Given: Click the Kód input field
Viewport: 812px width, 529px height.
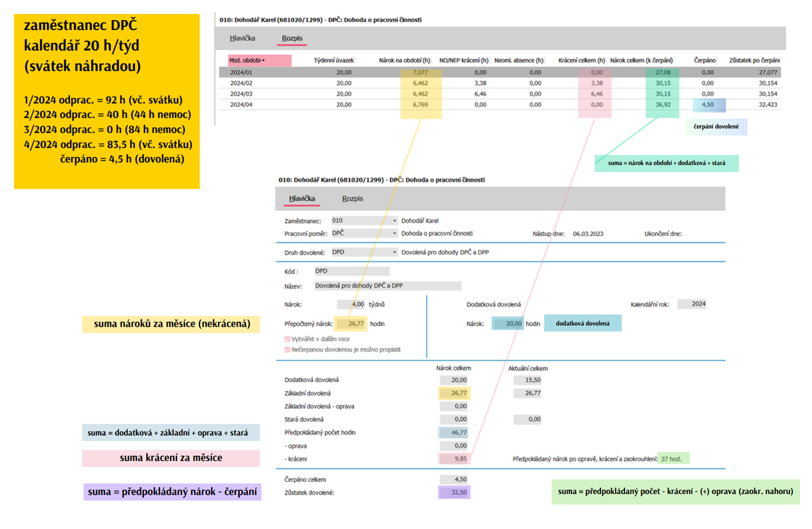Looking at the screenshot, I should [x=351, y=271].
